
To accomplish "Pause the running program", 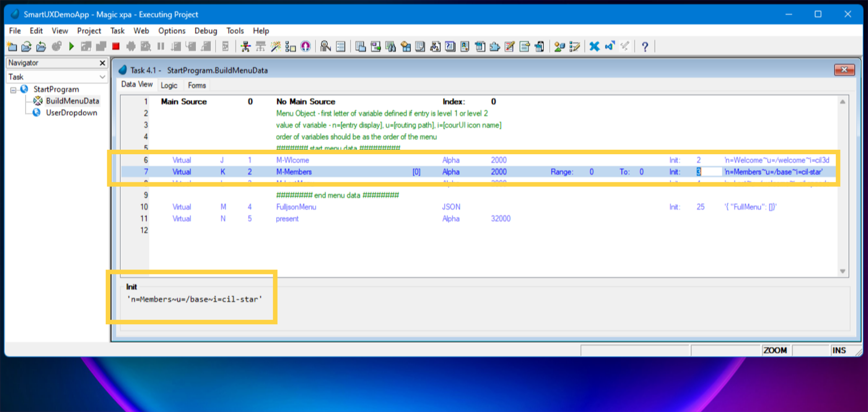I will [x=160, y=46].
